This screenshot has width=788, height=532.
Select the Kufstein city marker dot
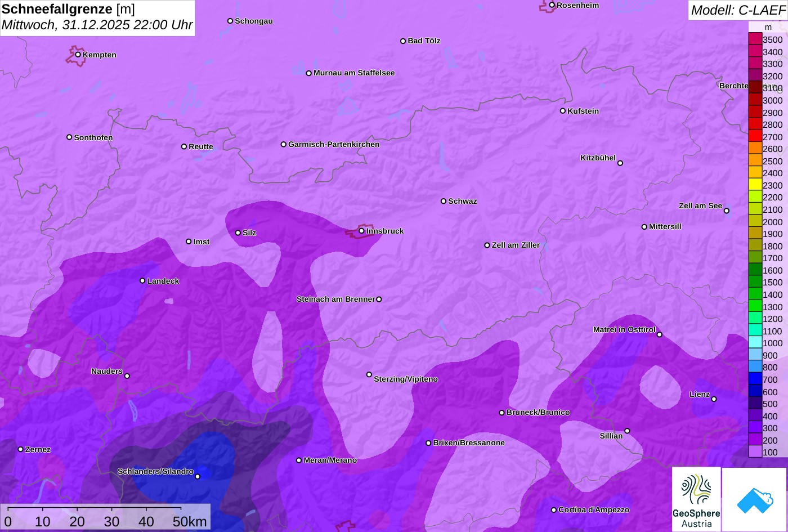562,111
